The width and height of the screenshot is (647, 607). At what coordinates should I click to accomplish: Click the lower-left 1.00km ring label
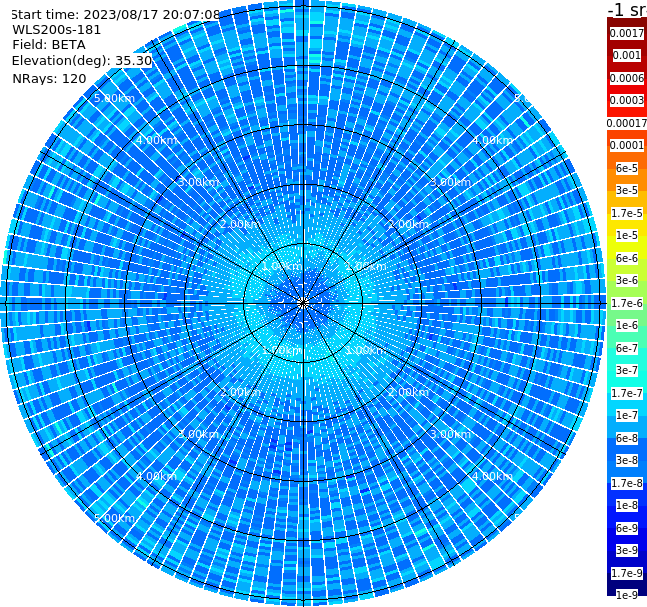[283, 351]
